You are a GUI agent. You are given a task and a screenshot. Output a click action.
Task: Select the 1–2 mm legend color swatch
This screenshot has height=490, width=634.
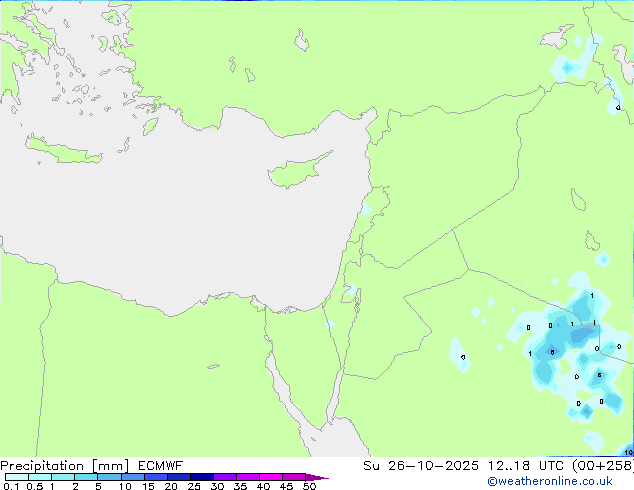[63, 477]
